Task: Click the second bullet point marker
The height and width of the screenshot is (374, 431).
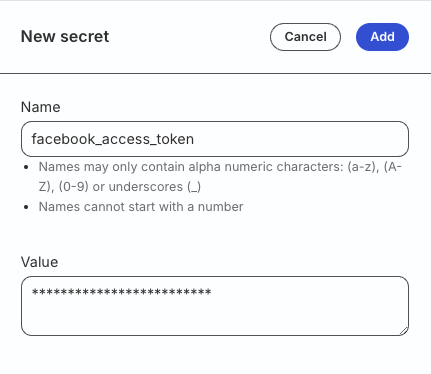Action: point(27,207)
